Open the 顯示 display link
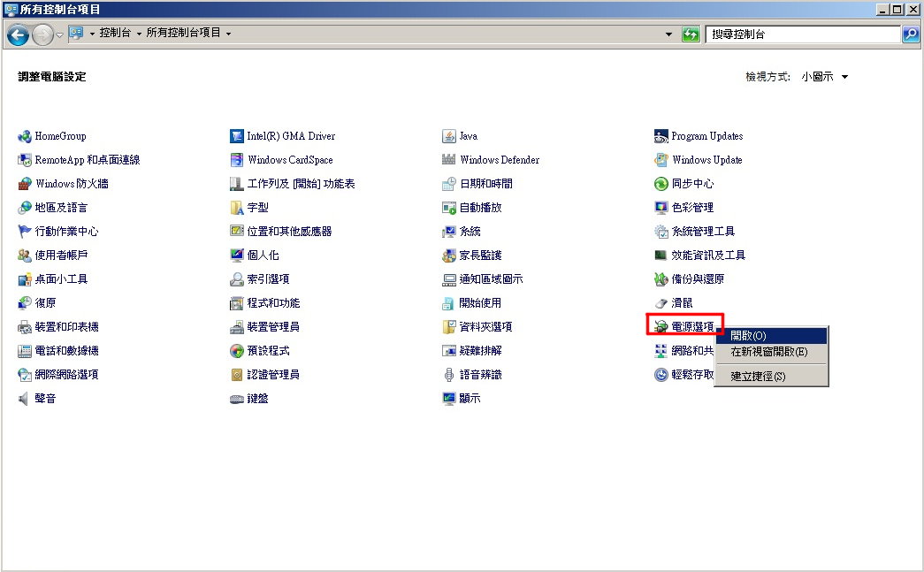Screen dimensions: 924x572 pos(470,399)
